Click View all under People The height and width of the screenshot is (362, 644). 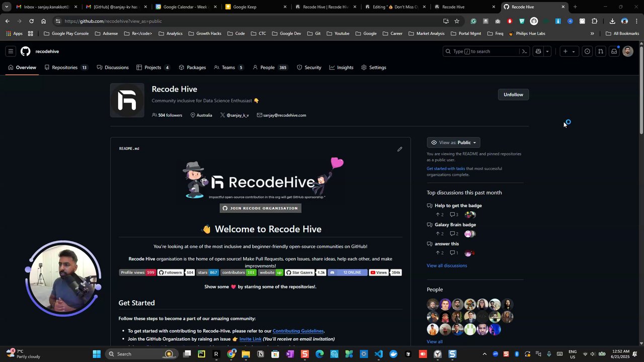435,342
